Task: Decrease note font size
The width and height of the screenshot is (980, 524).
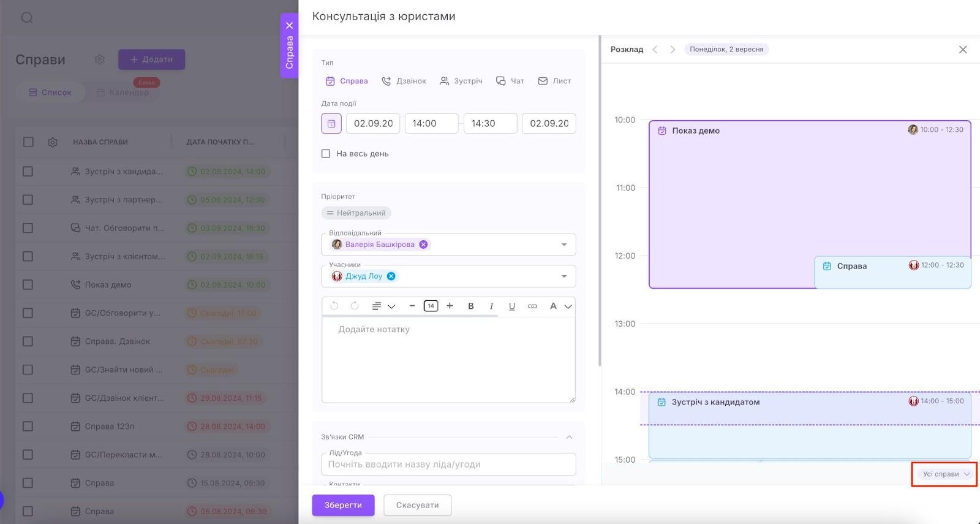Action: click(x=412, y=306)
